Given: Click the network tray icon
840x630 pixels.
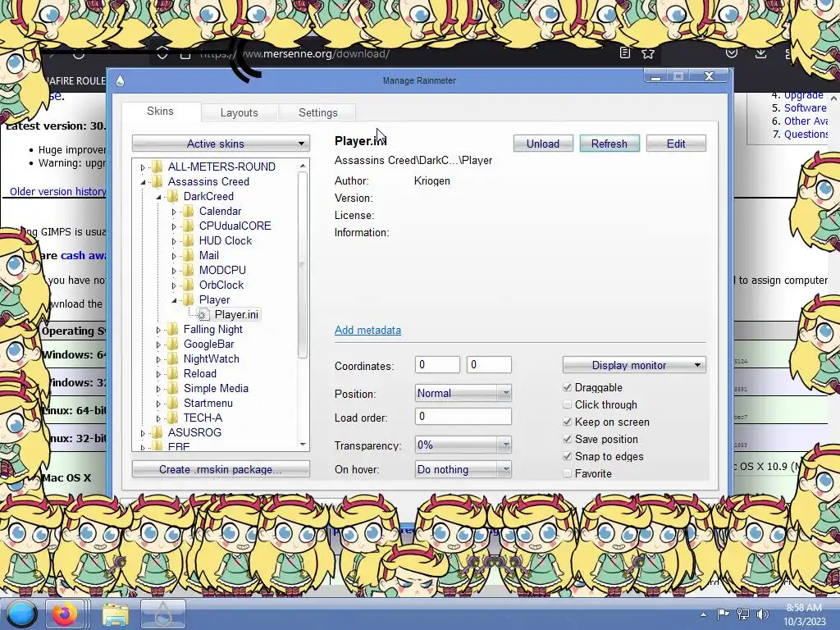Looking at the screenshot, I should (743, 614).
